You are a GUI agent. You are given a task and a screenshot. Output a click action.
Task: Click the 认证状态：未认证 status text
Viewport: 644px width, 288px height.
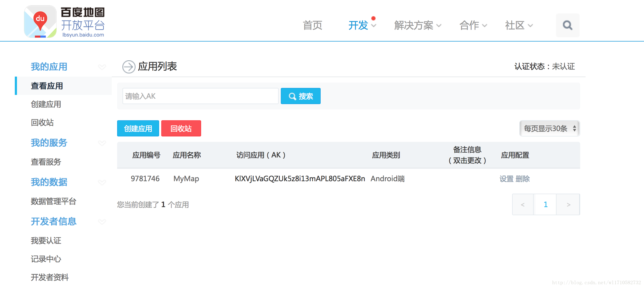pos(544,66)
